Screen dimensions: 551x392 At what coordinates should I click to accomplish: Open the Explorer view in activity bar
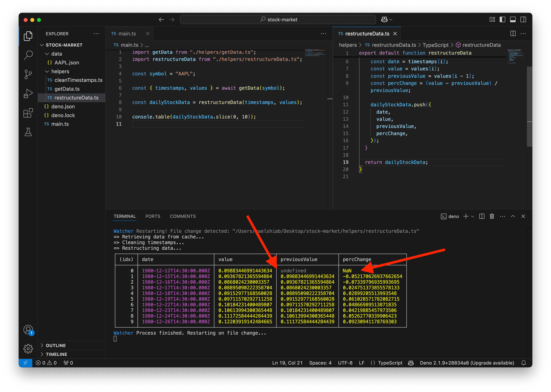[x=28, y=36]
